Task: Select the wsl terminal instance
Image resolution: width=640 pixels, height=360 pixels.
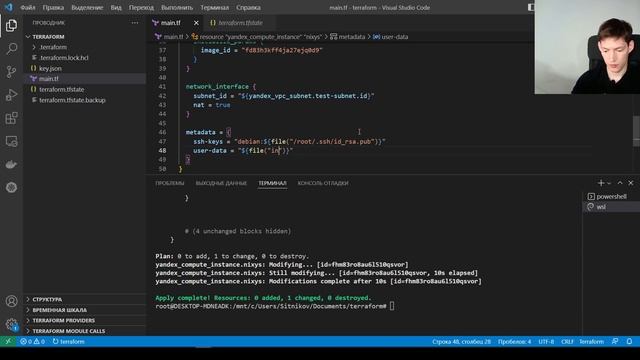Action: [611, 207]
